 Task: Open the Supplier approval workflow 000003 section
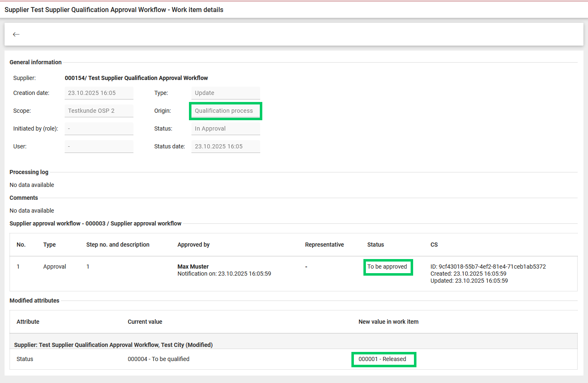[x=95, y=223]
